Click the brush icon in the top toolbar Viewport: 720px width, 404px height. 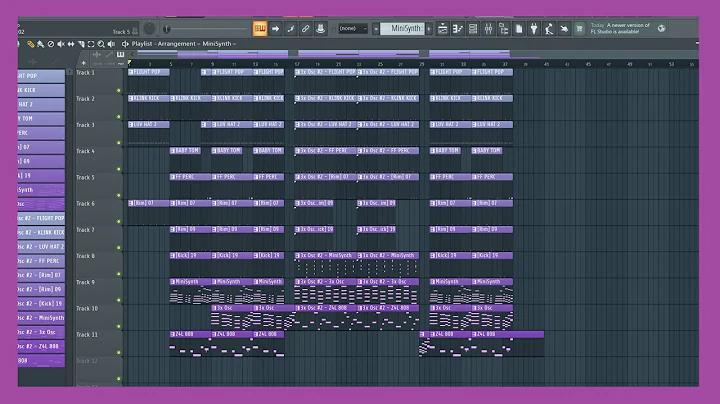coord(291,28)
